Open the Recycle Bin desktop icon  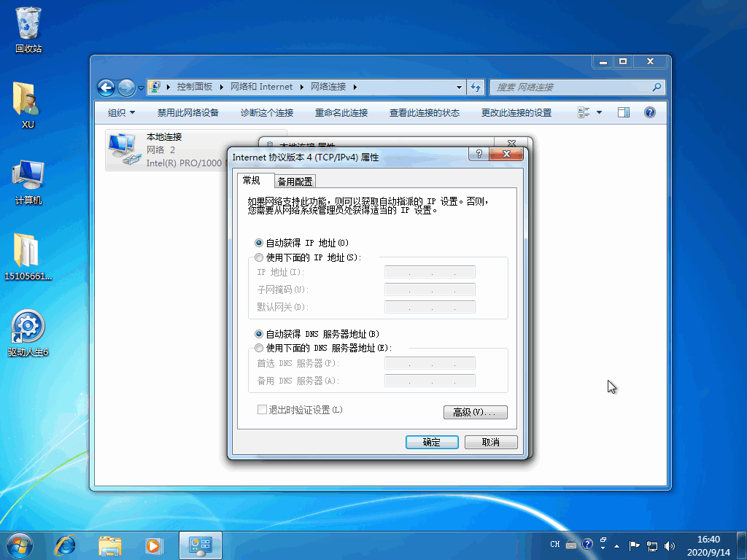[x=28, y=26]
